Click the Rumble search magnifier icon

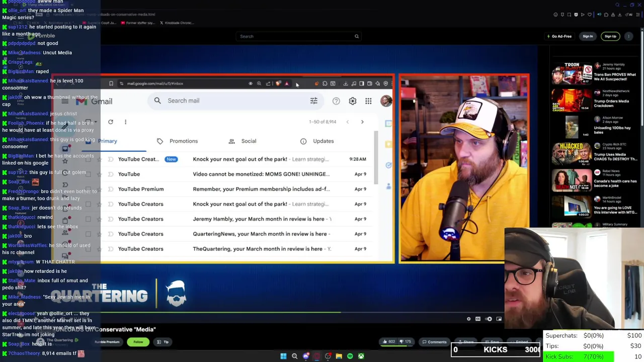pyautogui.click(x=357, y=36)
